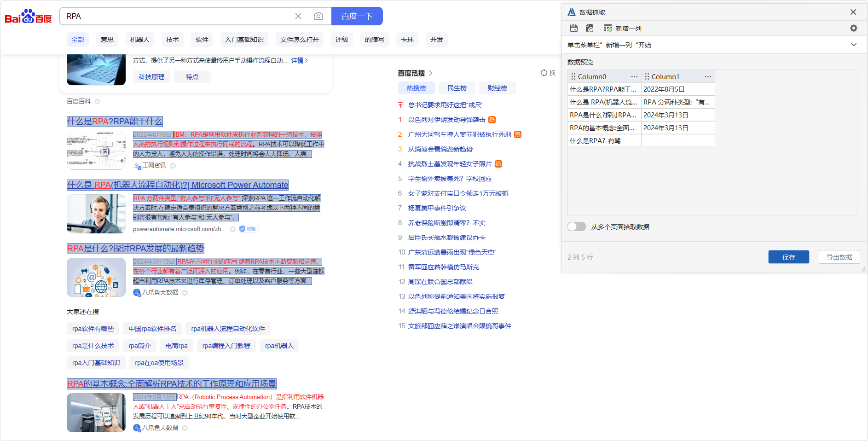Click the 导出数据 button
The width and height of the screenshot is (868, 441).
tap(839, 257)
